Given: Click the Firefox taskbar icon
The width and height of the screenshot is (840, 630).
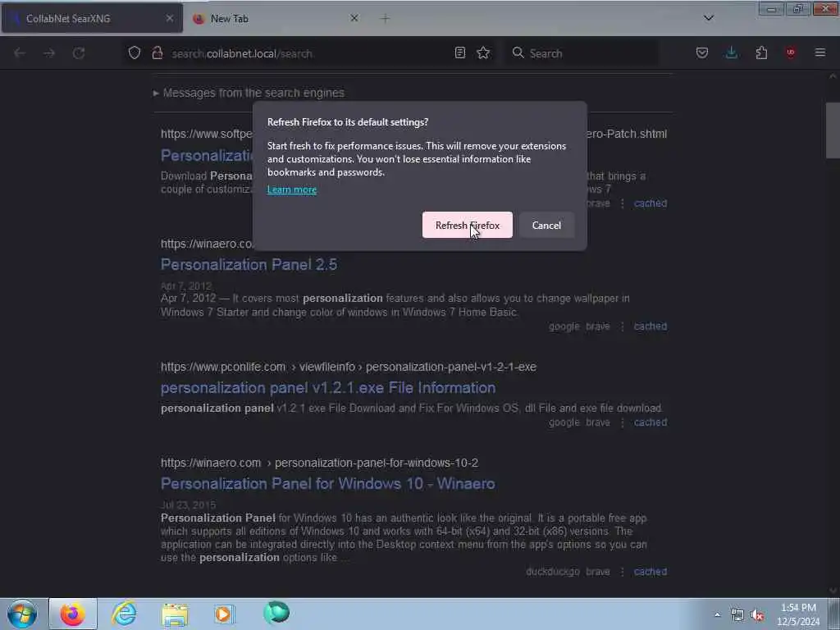Looking at the screenshot, I should click(x=73, y=614).
